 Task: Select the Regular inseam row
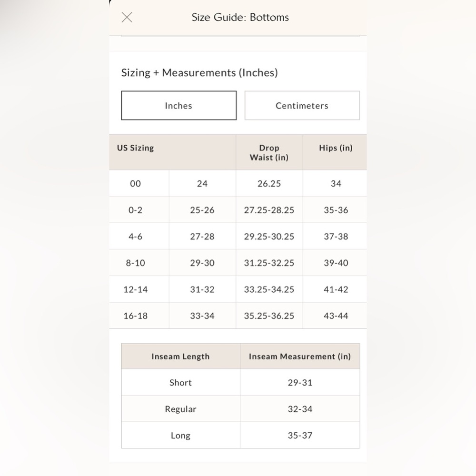241,408
